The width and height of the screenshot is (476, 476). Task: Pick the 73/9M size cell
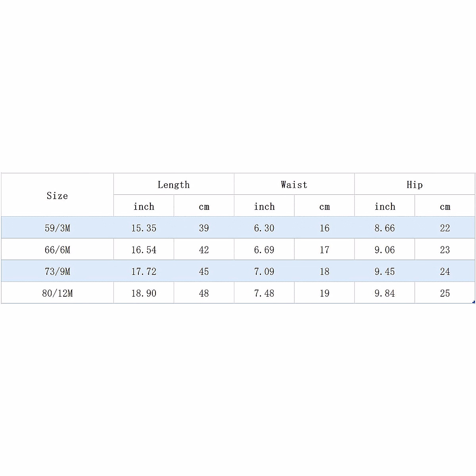click(x=58, y=272)
